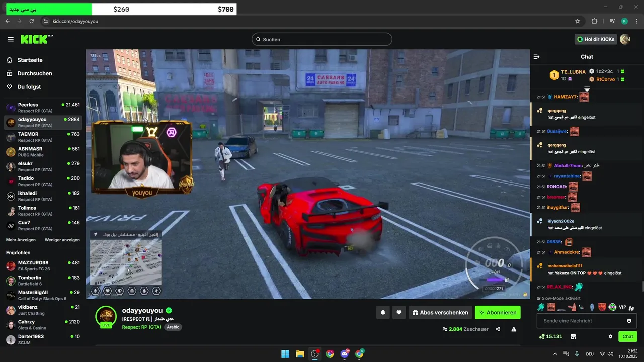Open Cabrzy Slots & Casino channel
644x362 pixels.
click(x=43, y=325)
